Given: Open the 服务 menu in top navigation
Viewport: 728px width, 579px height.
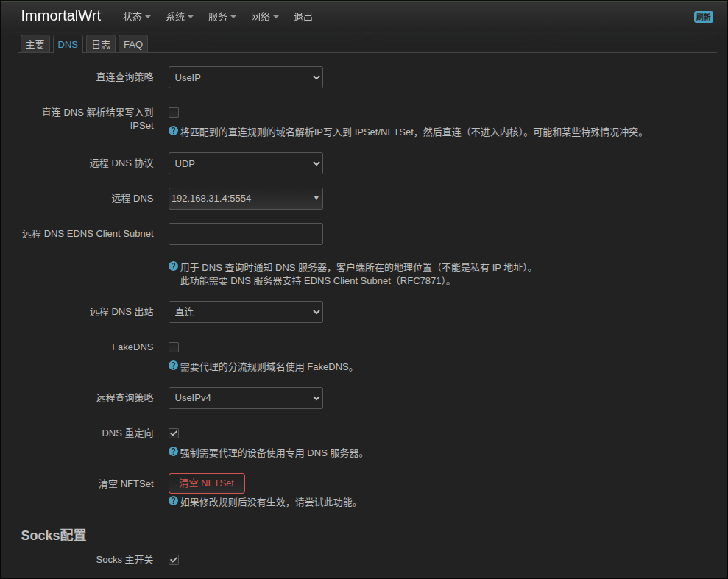Looking at the screenshot, I should [x=222, y=17].
